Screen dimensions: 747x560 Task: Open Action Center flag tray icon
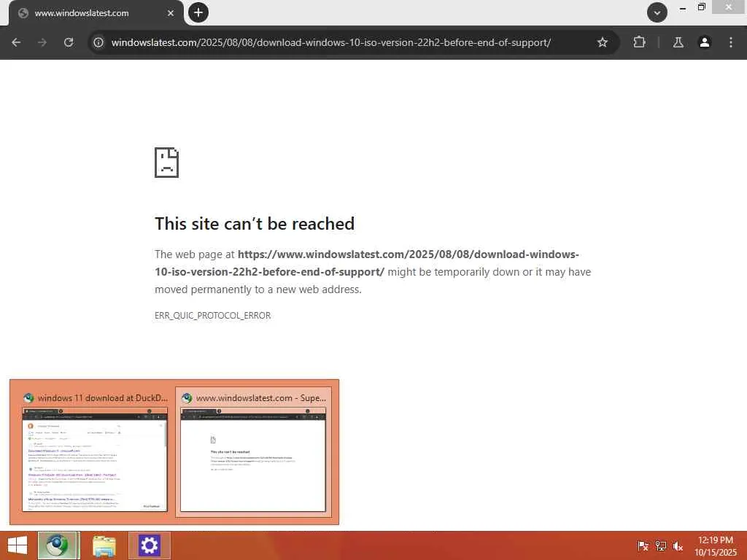click(643, 545)
